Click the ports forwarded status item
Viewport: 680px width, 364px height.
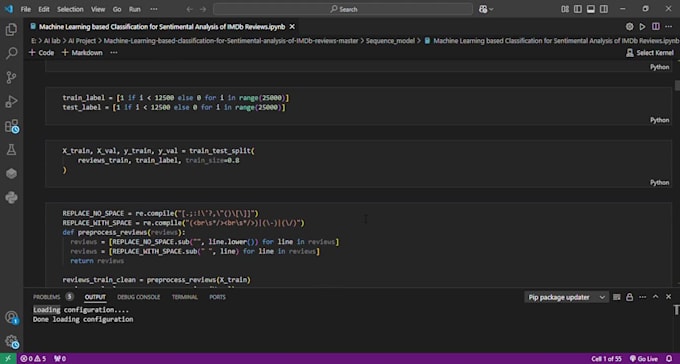pyautogui.click(x=60, y=359)
